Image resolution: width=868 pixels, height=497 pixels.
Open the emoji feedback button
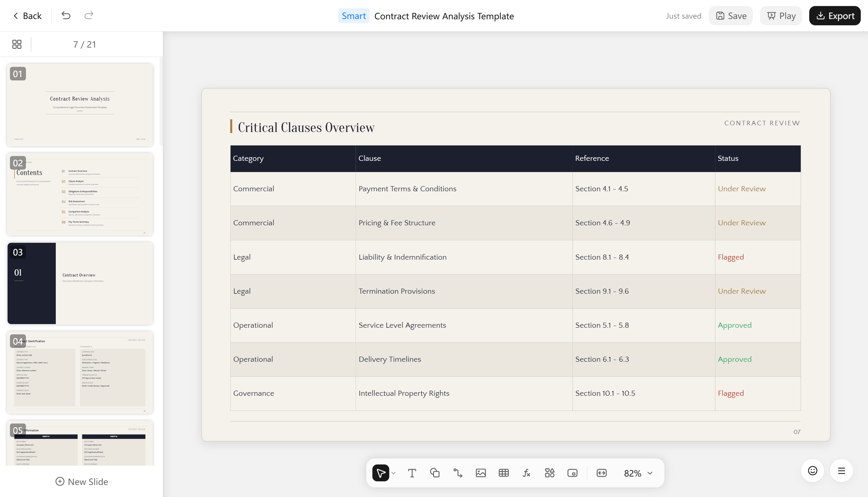pos(813,471)
